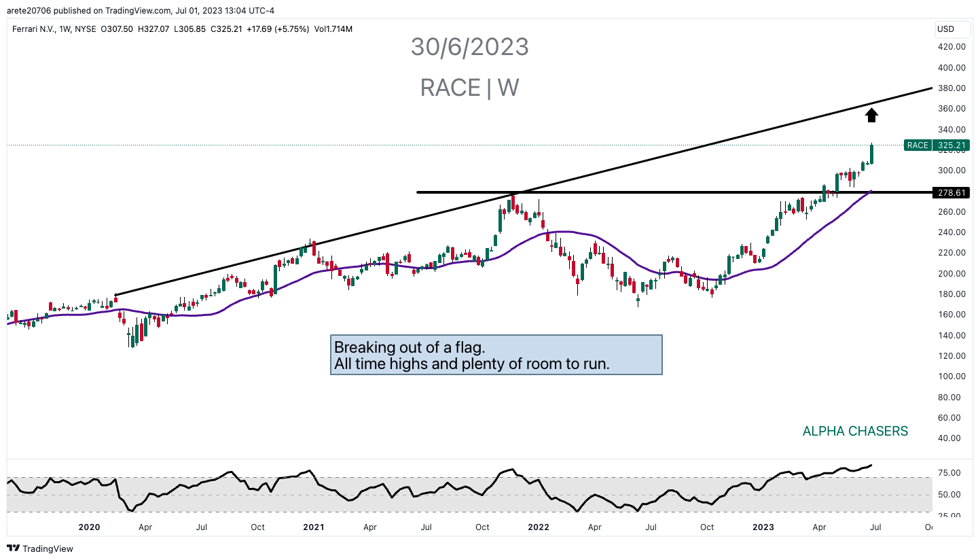Viewport: 980px width, 560px height.
Task: Click the 200.00 price axis label
Action: 951,274
